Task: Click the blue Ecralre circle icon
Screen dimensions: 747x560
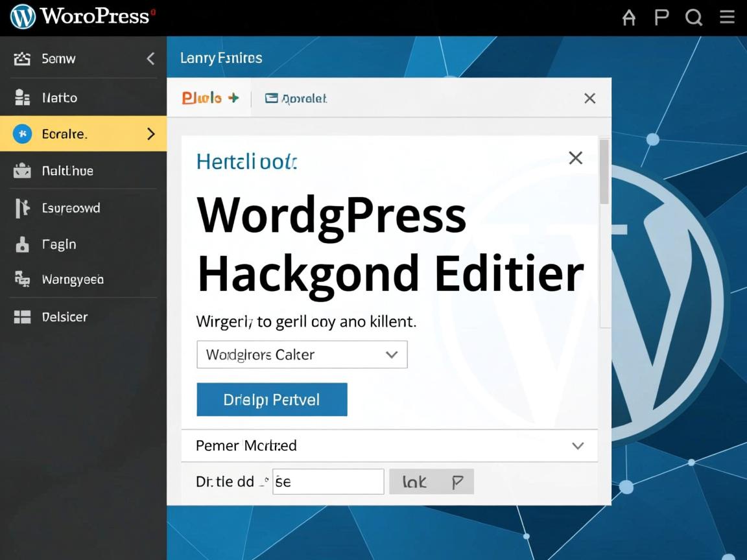Action: point(22,134)
